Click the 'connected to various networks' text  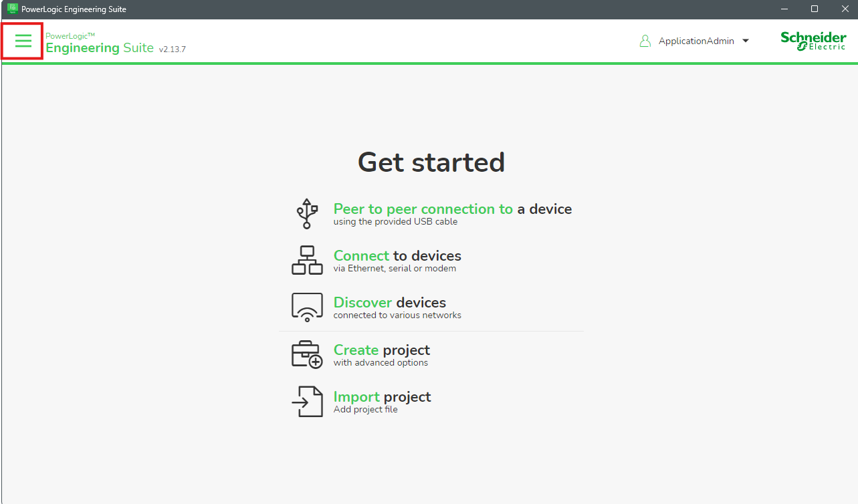click(x=397, y=316)
